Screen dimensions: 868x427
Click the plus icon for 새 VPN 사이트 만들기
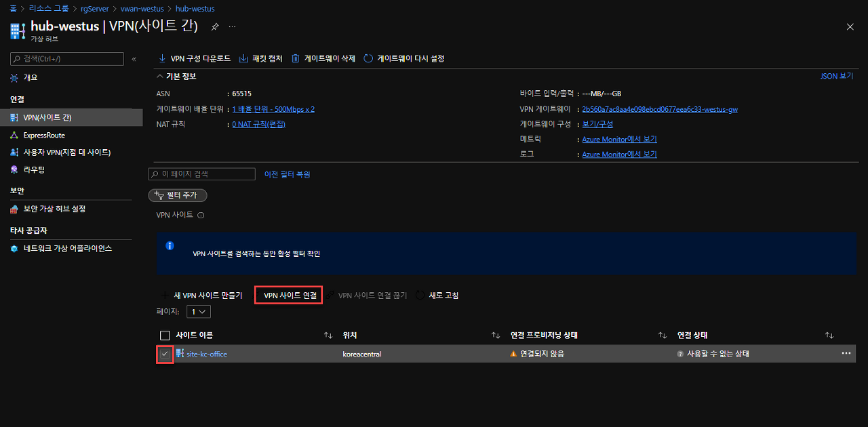point(164,296)
